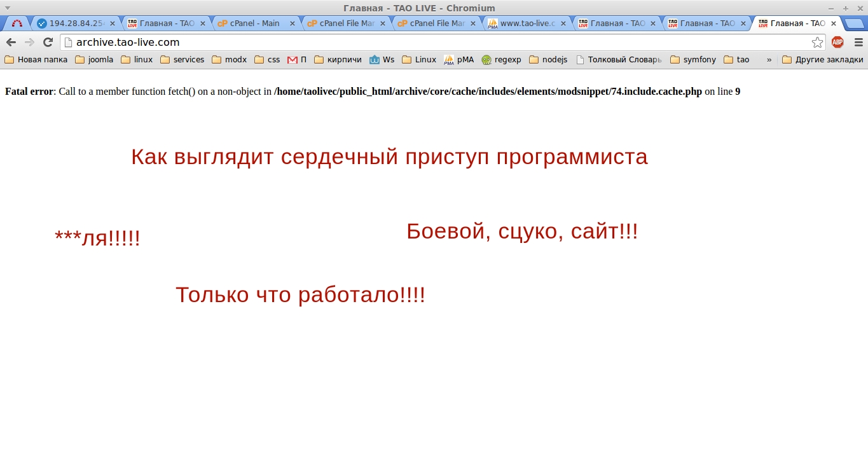Image resolution: width=868 pixels, height=470 pixels.
Task: Click the 'Fatal error' bold text
Action: pos(29,92)
